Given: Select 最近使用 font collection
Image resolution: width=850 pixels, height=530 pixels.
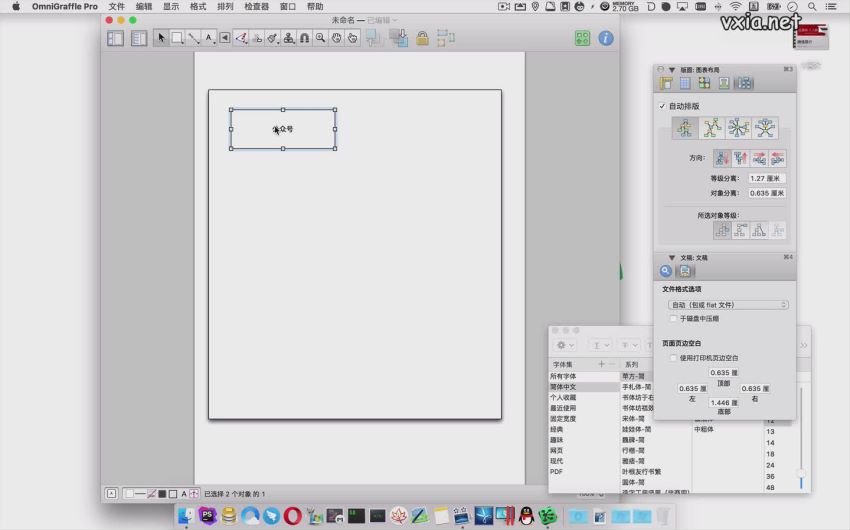Looking at the screenshot, I should pyautogui.click(x=584, y=408).
